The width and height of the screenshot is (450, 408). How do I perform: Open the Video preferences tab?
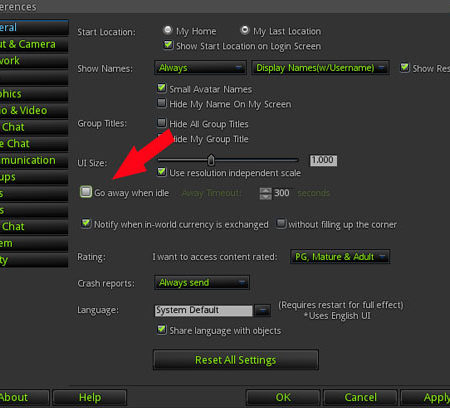tap(33, 110)
